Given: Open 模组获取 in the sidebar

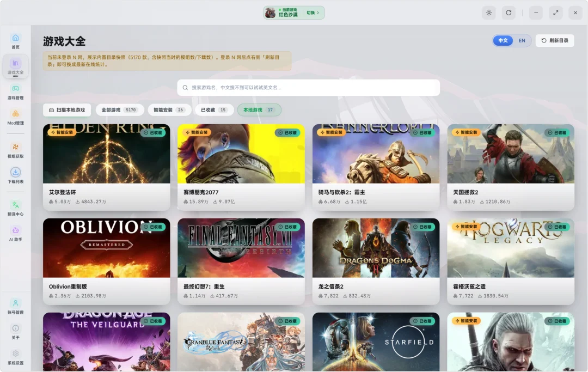Looking at the screenshot, I should click(x=15, y=150).
